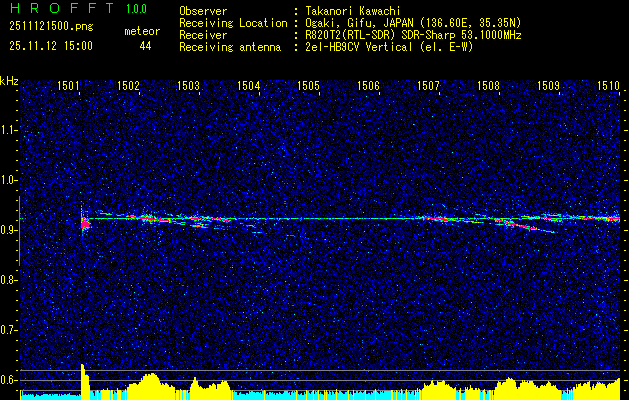Click the 1501 time marker
The width and height of the screenshot is (629, 400).
pyautogui.click(x=67, y=85)
